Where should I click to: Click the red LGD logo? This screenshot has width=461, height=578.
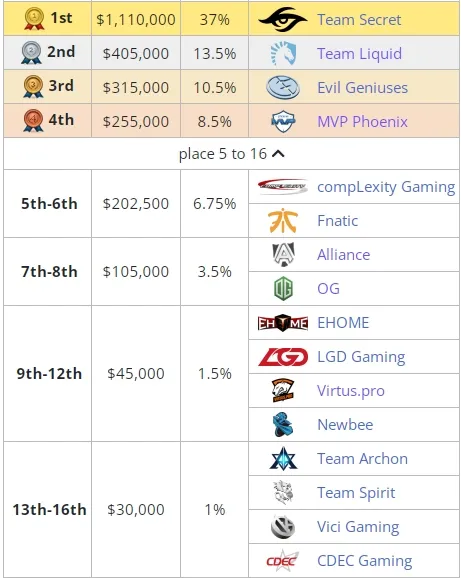point(283,357)
